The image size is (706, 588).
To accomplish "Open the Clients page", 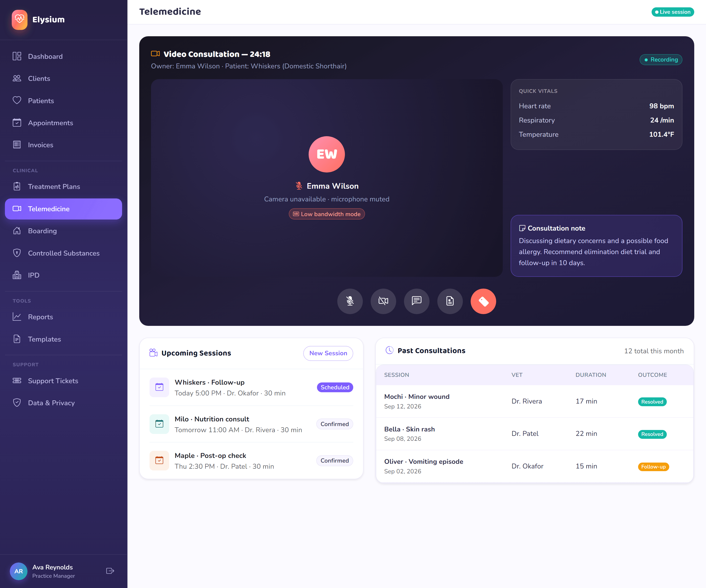I will 63,78.
